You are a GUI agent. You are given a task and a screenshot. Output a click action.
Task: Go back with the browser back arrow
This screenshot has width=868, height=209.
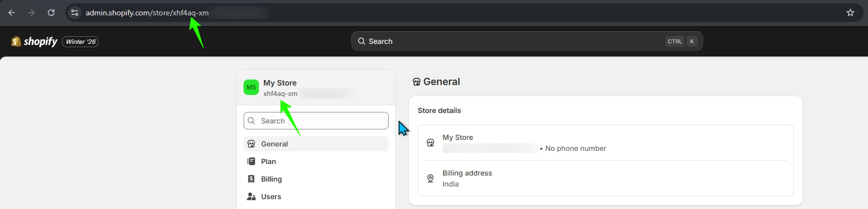12,13
